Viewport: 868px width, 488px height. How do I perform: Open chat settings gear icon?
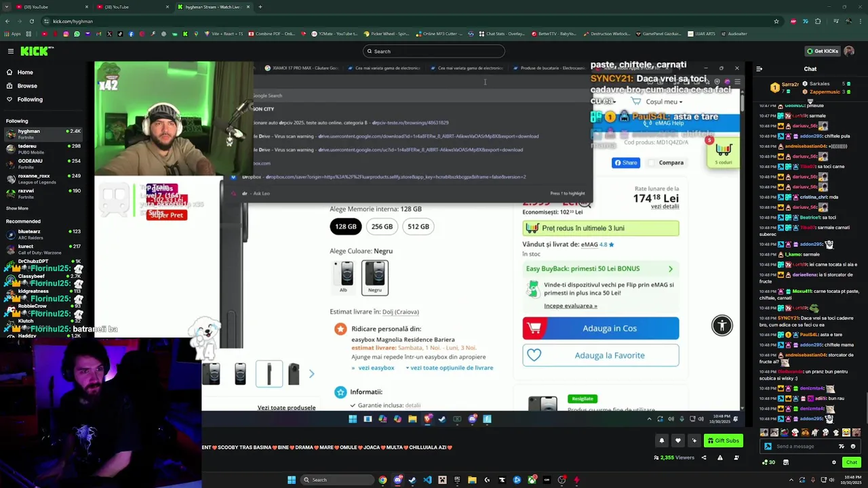(833, 462)
